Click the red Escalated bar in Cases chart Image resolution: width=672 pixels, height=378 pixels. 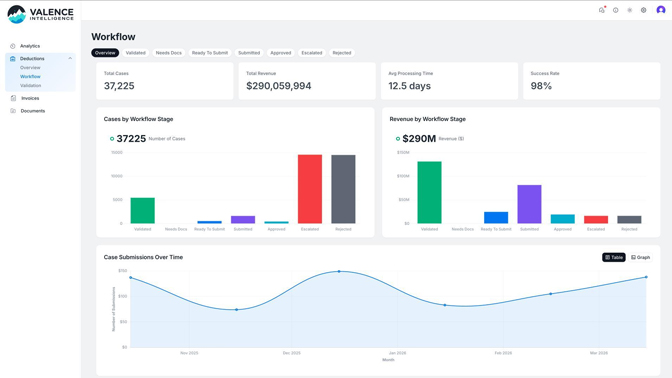pyautogui.click(x=310, y=189)
